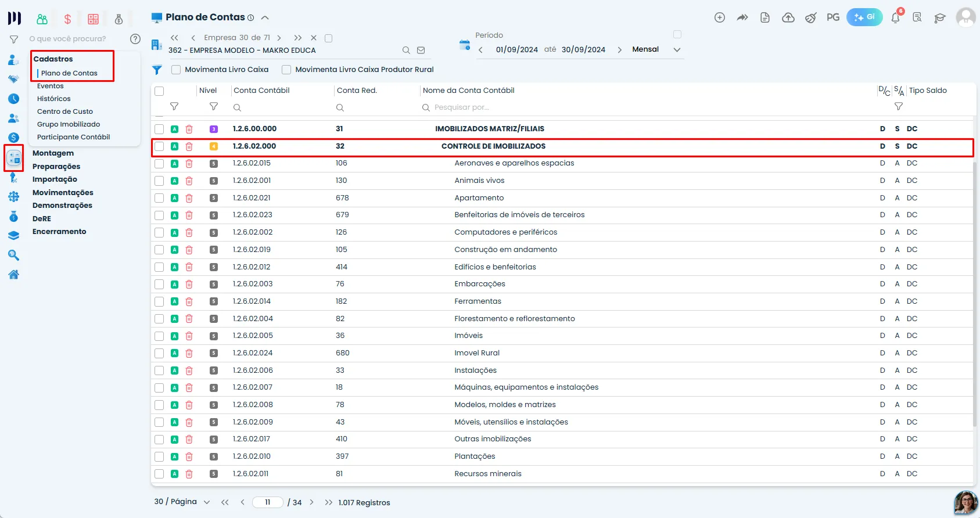Go to the next page of records
Viewport: 980px width, 518px height.
click(312, 502)
